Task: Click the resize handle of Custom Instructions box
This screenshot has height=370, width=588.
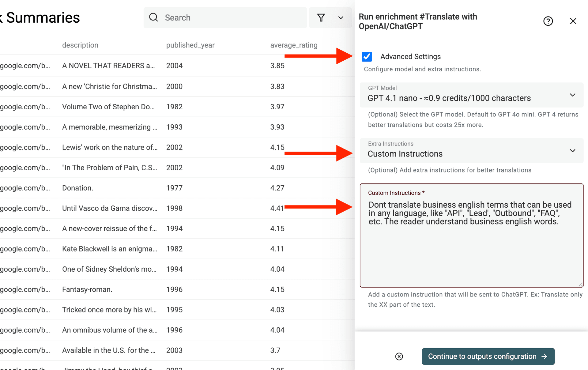Action: point(580,285)
